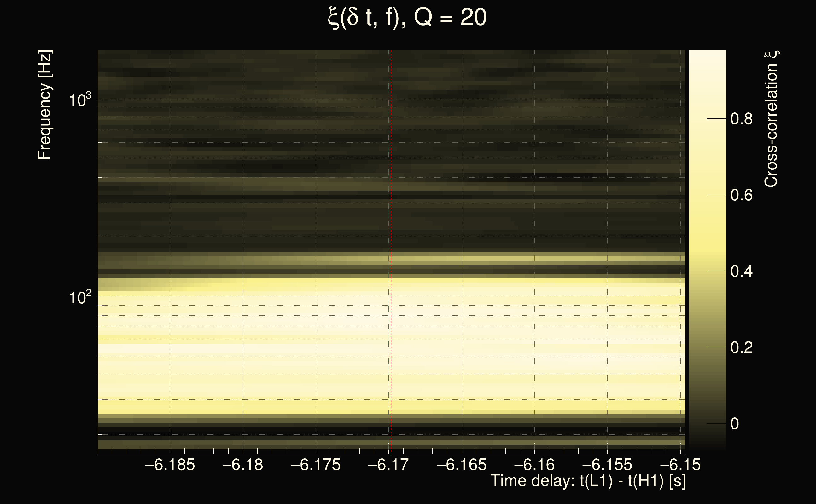Select the 0.4 colorbar tick label
816x504 pixels.
pyautogui.click(x=741, y=271)
